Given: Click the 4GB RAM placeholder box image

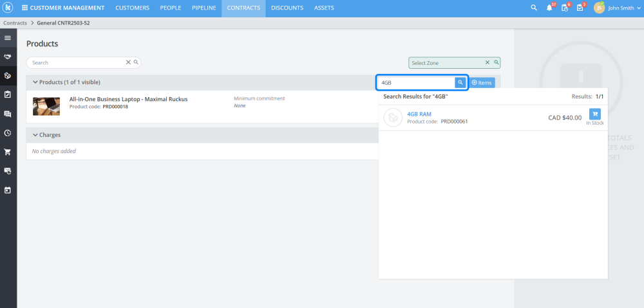Looking at the screenshot, I should 393,118.
